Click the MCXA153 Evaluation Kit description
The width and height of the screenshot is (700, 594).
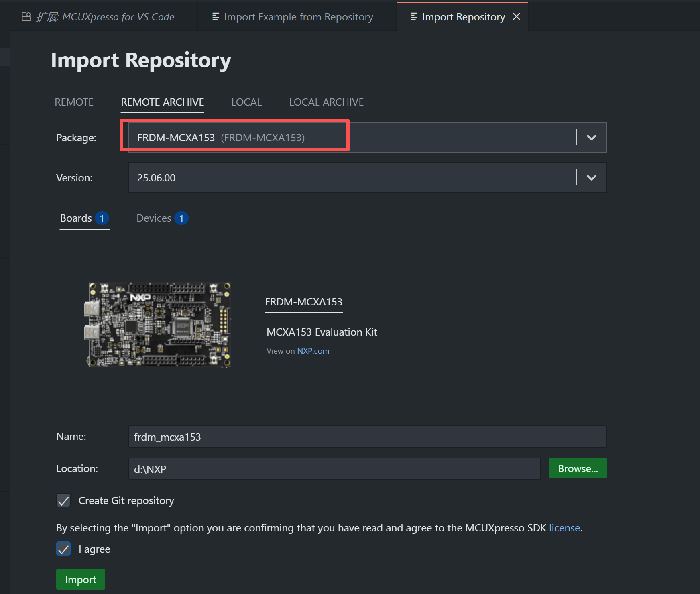[322, 332]
